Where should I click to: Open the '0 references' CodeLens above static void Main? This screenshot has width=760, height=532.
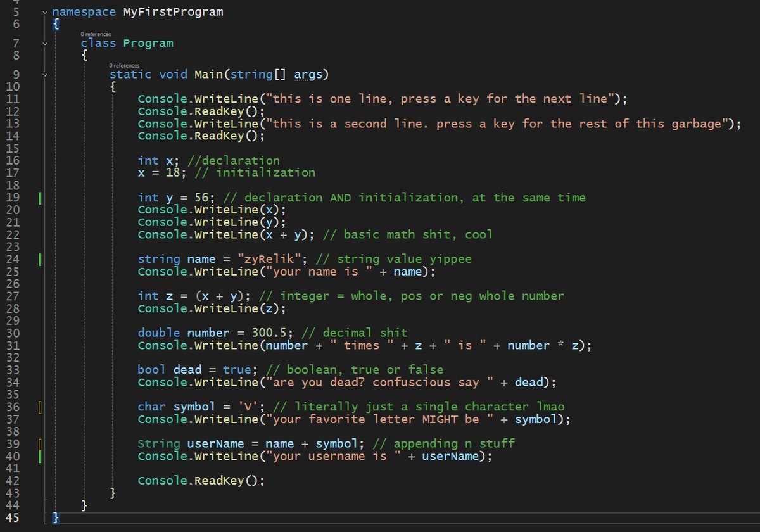tap(124, 65)
